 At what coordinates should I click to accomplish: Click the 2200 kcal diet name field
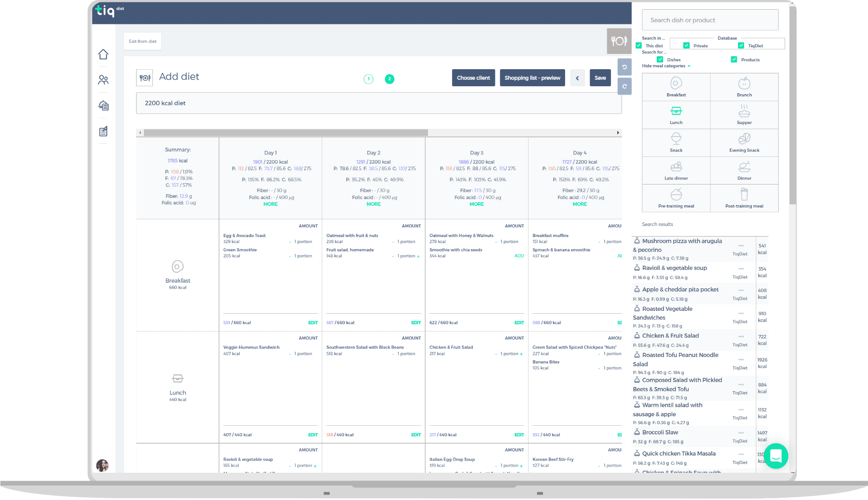[x=379, y=103]
